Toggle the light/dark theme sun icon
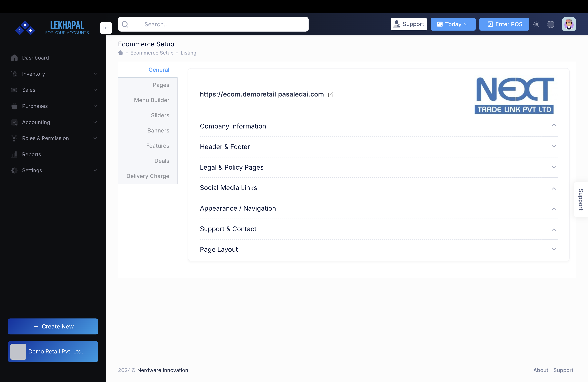This screenshot has width=588, height=382. tap(536, 24)
